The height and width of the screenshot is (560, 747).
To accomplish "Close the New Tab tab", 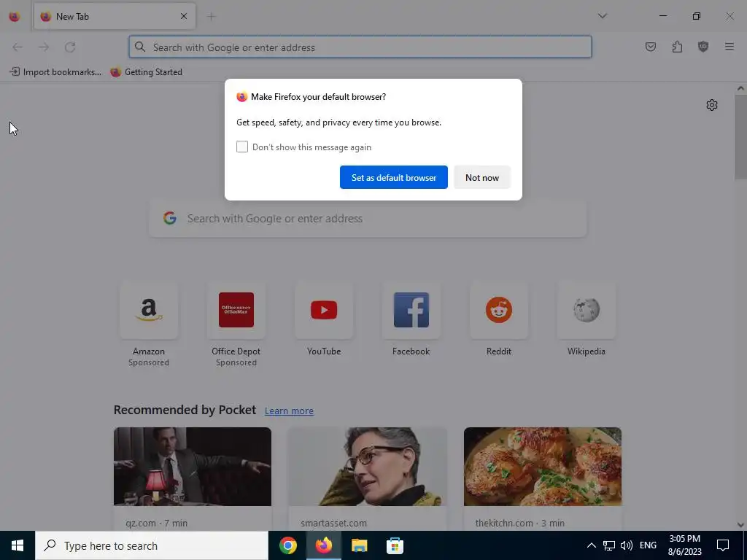I will (184, 16).
